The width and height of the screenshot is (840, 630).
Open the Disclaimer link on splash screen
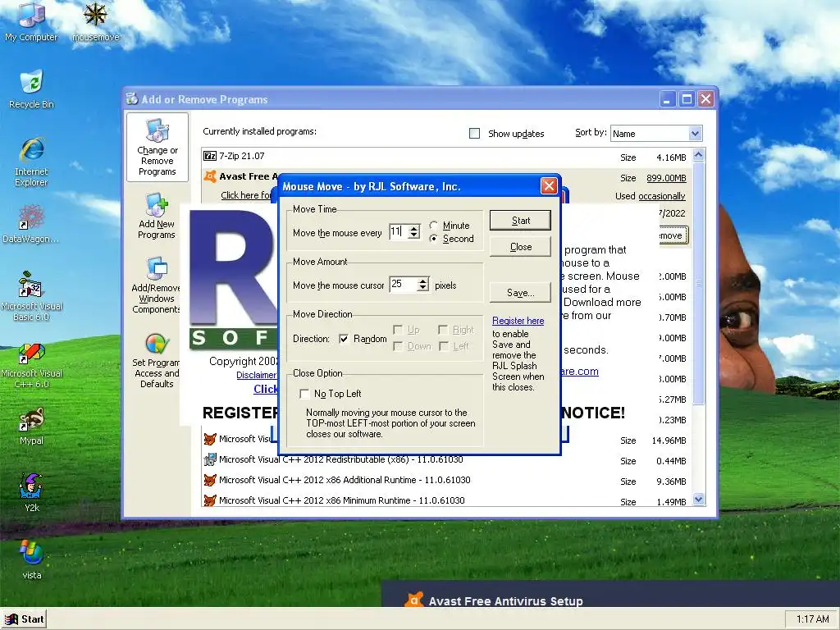pos(257,375)
